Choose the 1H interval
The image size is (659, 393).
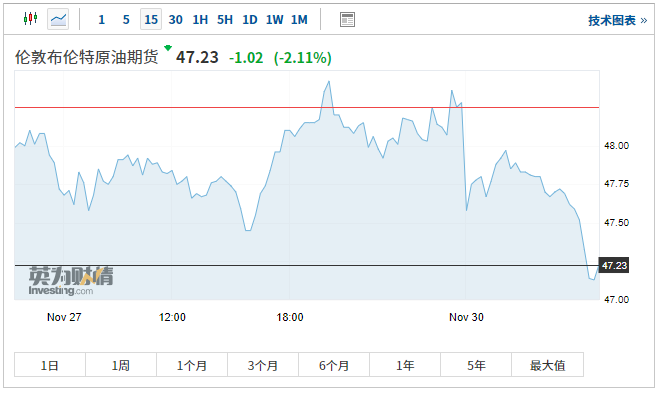click(200, 20)
